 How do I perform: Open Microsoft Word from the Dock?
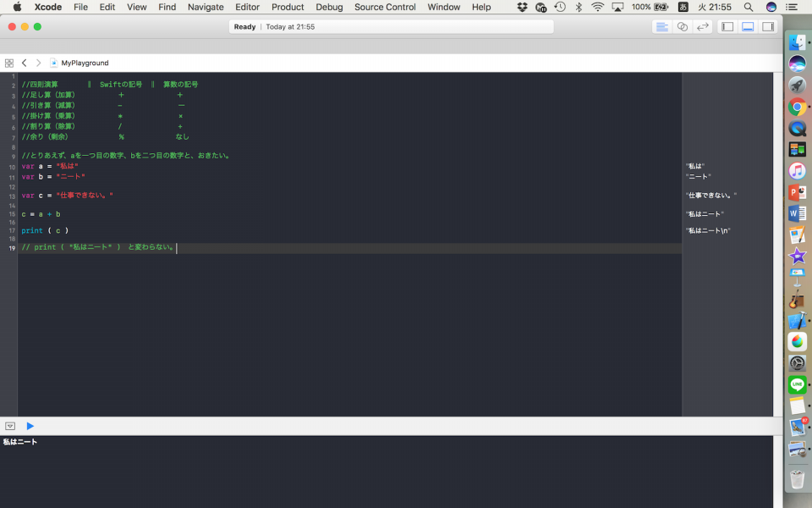(797, 213)
